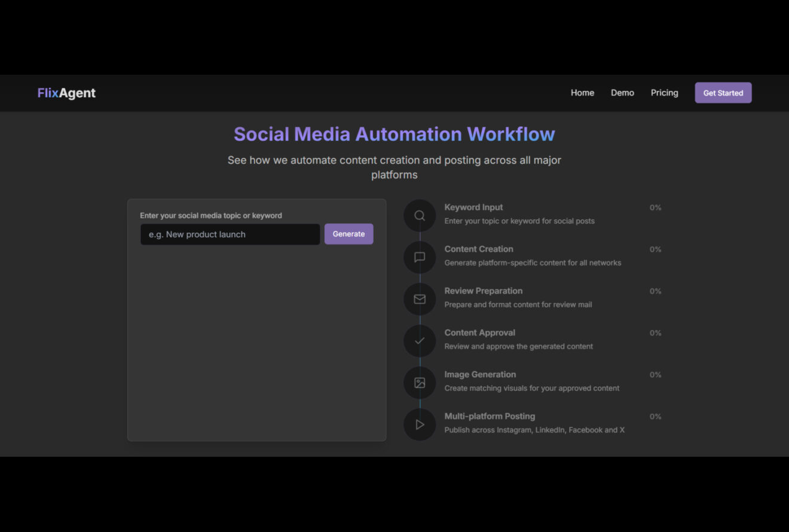Open the Home nav link
The image size is (789, 532).
(582, 93)
